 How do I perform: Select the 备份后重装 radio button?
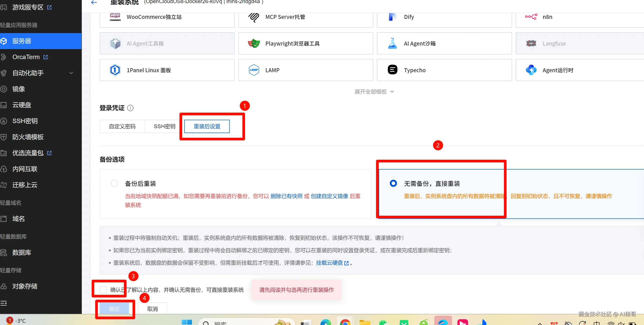[x=114, y=183]
